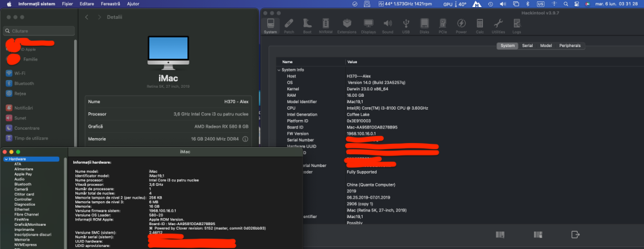Open the Calc tool in Hackintool
This screenshot has height=249, width=644.
(480, 26)
